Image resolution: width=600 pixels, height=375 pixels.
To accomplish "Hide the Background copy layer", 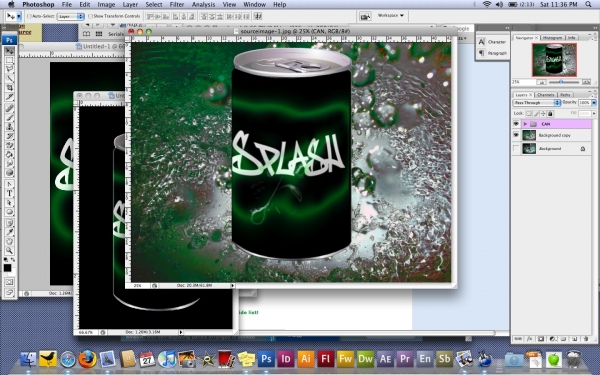I will 516,135.
